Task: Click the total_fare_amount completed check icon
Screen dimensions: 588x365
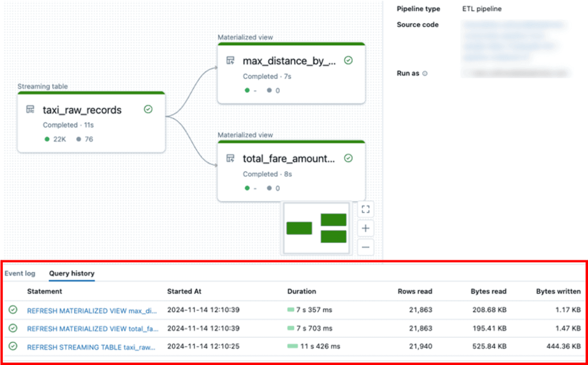Action: (x=348, y=158)
